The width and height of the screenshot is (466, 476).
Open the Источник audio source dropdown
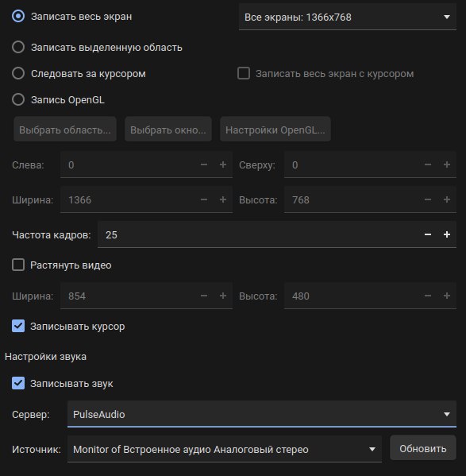pos(225,449)
